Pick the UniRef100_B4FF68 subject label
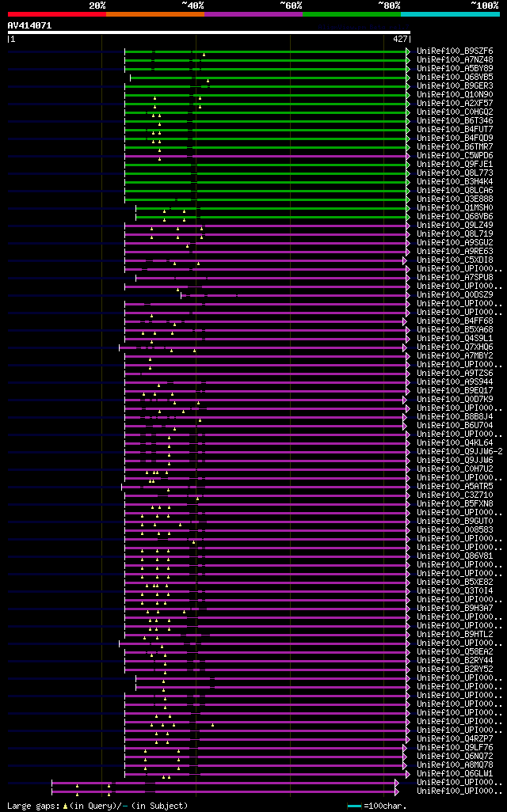Image resolution: width=507 pixels, height=812 pixels. click(x=455, y=321)
